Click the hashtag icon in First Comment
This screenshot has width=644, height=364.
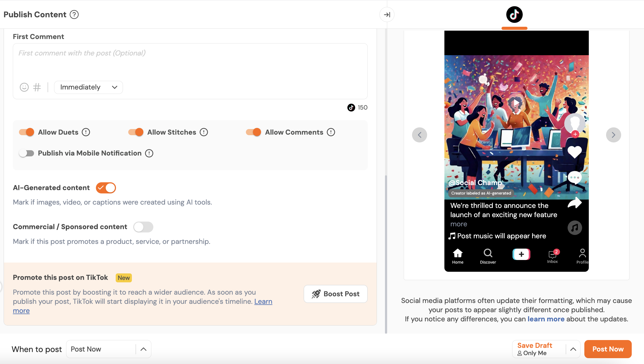pos(37,87)
